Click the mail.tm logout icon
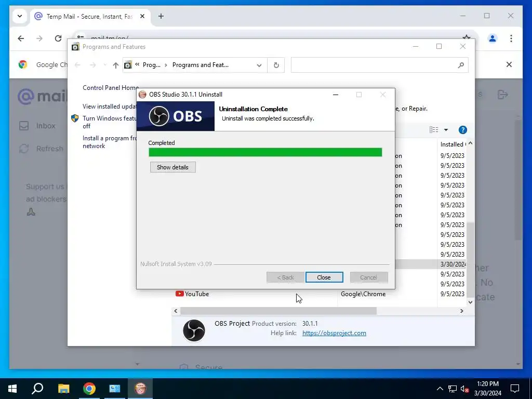The height and width of the screenshot is (399, 532). coord(503,95)
